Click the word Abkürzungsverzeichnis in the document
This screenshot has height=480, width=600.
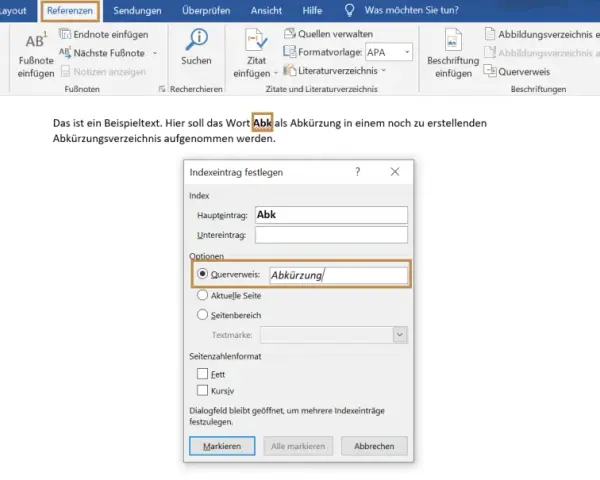(x=107, y=139)
